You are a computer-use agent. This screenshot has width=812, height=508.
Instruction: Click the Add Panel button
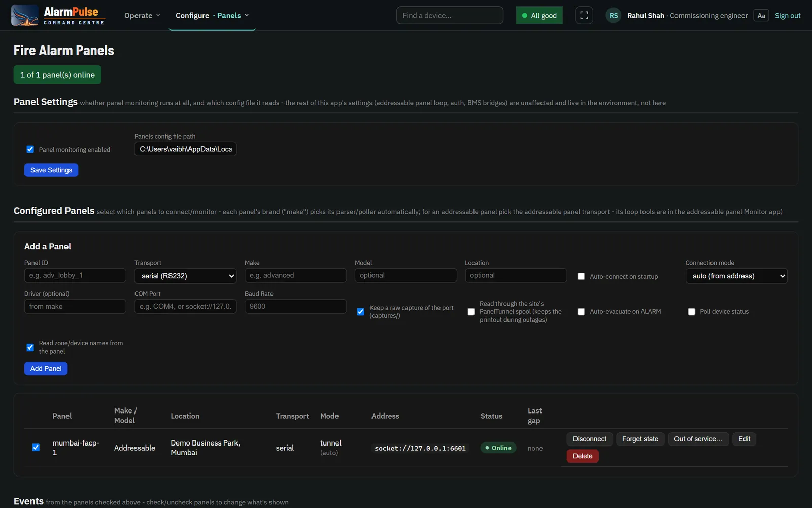tap(46, 368)
